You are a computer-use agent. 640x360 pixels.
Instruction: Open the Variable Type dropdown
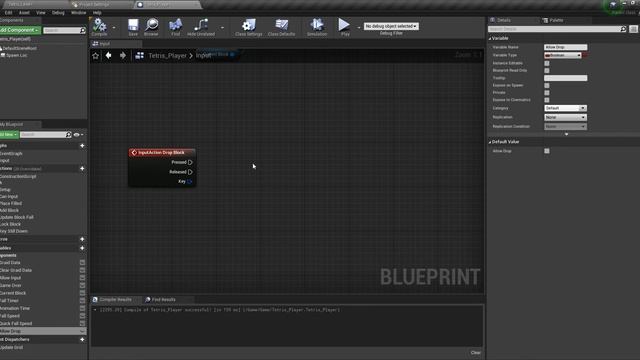click(x=563, y=55)
